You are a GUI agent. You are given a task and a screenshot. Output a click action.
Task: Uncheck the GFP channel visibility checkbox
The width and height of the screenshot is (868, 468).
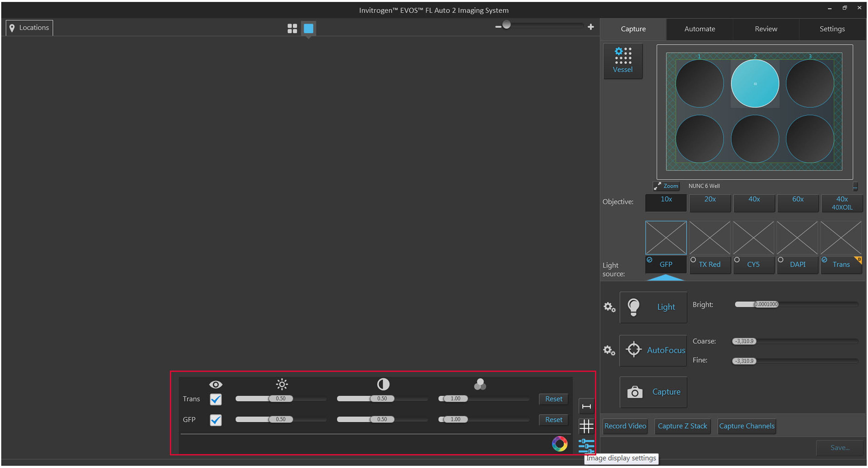point(216,420)
